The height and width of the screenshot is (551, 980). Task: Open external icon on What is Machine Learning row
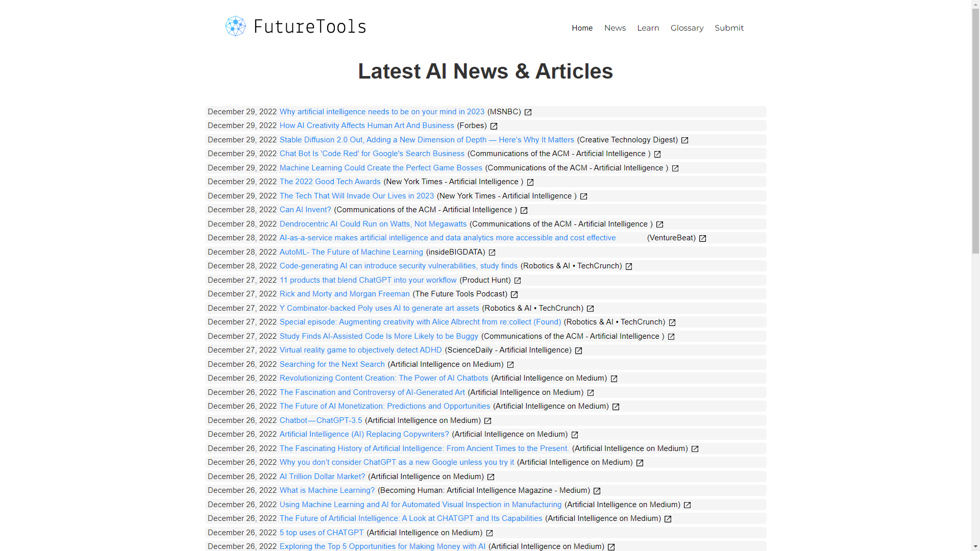pos(597,491)
